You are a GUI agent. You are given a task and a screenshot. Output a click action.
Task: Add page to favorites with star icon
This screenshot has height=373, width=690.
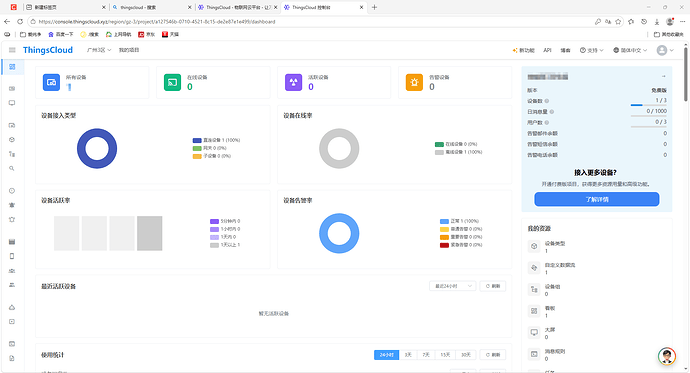(x=618, y=21)
